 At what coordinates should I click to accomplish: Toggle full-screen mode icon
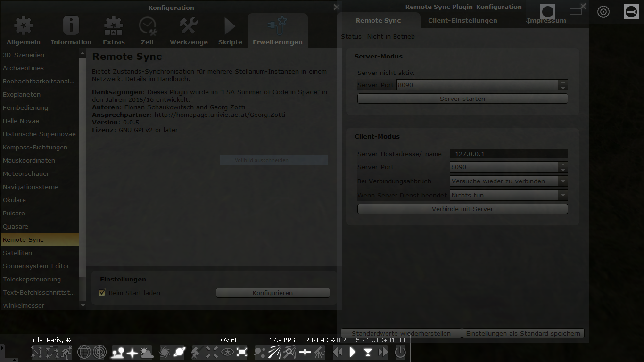(x=242, y=352)
